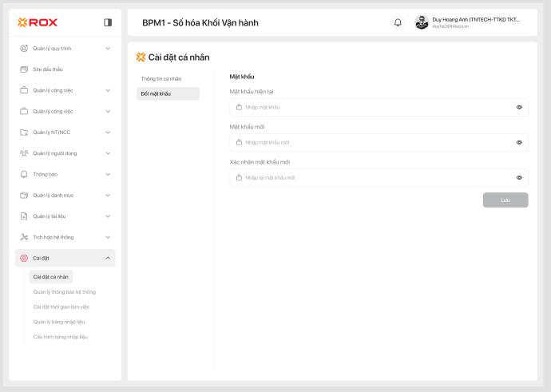Click the Quản lý NT/NCC folder icon

[x=24, y=133]
